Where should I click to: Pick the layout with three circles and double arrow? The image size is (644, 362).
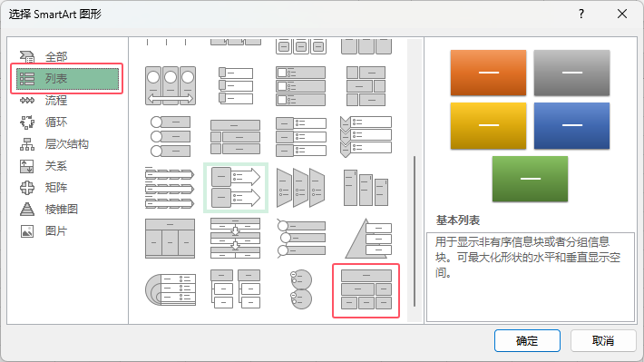170,86
